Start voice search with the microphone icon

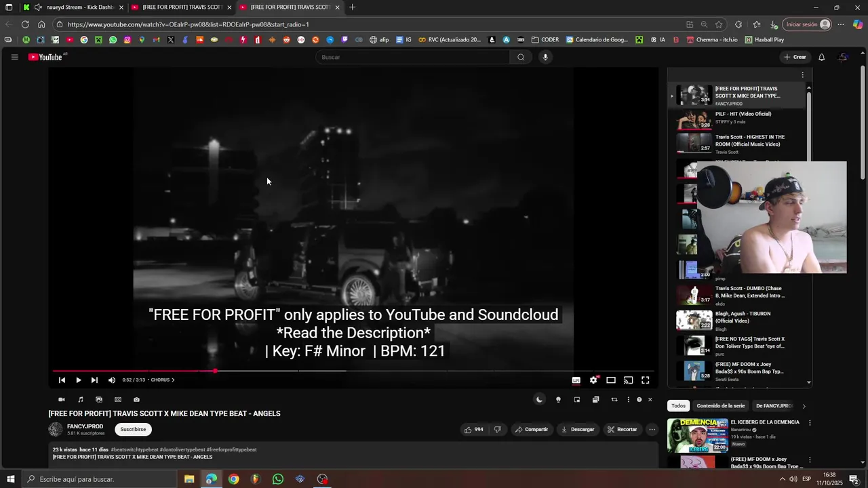click(545, 57)
